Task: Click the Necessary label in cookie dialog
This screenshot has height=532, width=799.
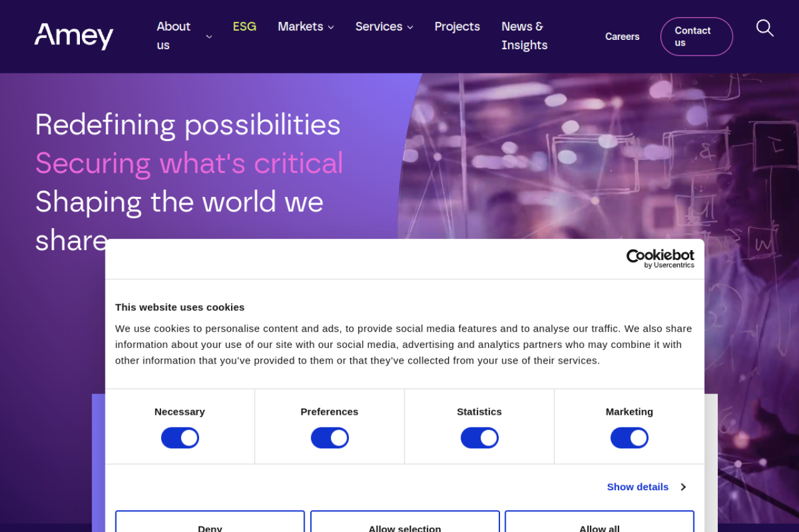Action: pos(180,412)
